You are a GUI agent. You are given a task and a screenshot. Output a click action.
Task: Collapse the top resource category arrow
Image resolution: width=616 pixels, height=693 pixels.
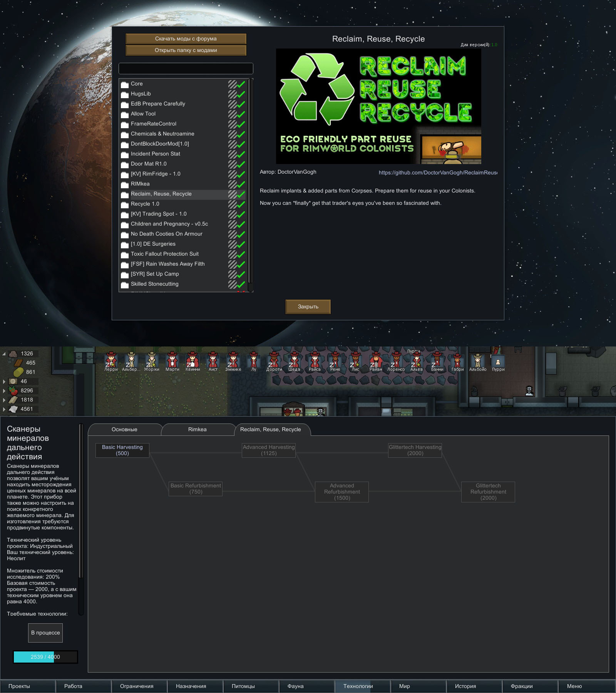[x=4, y=354]
